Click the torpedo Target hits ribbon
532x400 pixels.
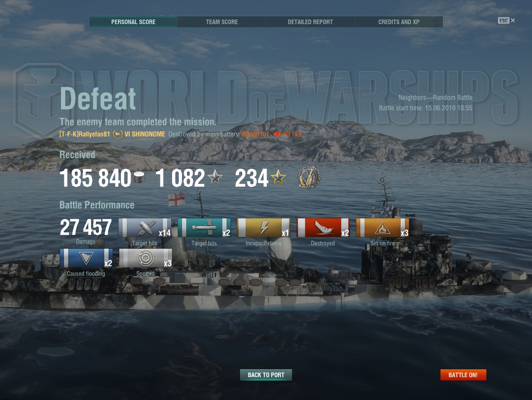pos(204,228)
